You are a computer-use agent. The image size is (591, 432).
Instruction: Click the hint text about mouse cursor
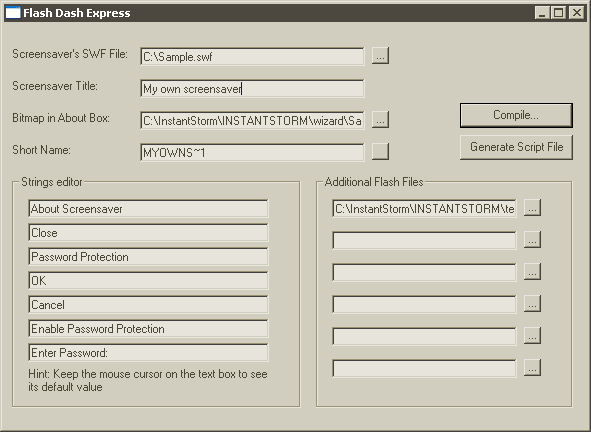click(x=148, y=380)
